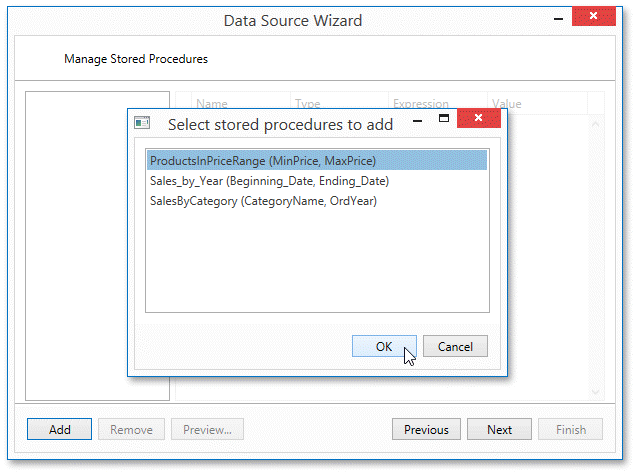
Task: Click the parameters grid scroll up arrow
Action: 595,124
